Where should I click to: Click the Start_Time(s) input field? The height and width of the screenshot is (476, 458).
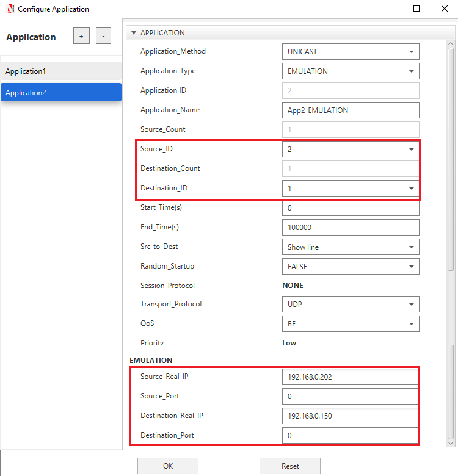click(x=351, y=208)
